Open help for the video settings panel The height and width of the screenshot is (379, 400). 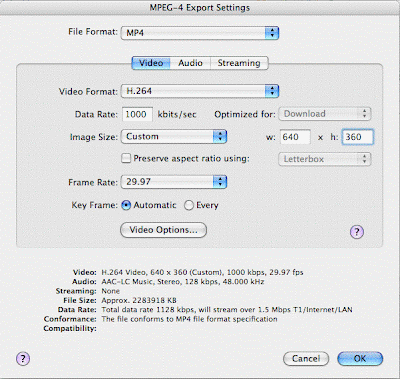pos(357,232)
